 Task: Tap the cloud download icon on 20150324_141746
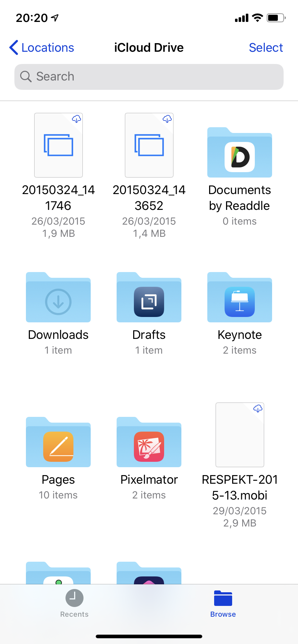pyautogui.click(x=76, y=119)
